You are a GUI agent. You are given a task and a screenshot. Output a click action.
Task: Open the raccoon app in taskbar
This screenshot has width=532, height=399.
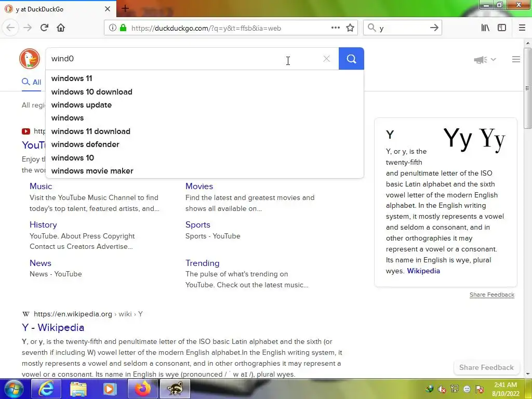[175, 389]
